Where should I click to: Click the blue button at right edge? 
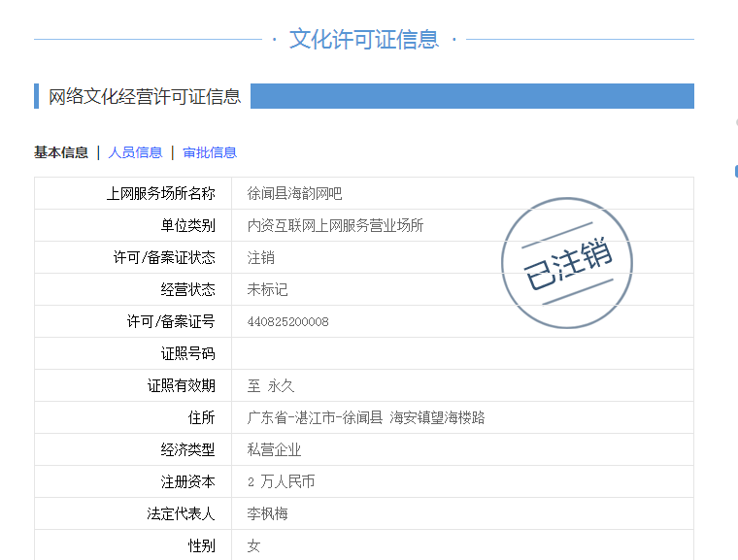tap(735, 171)
